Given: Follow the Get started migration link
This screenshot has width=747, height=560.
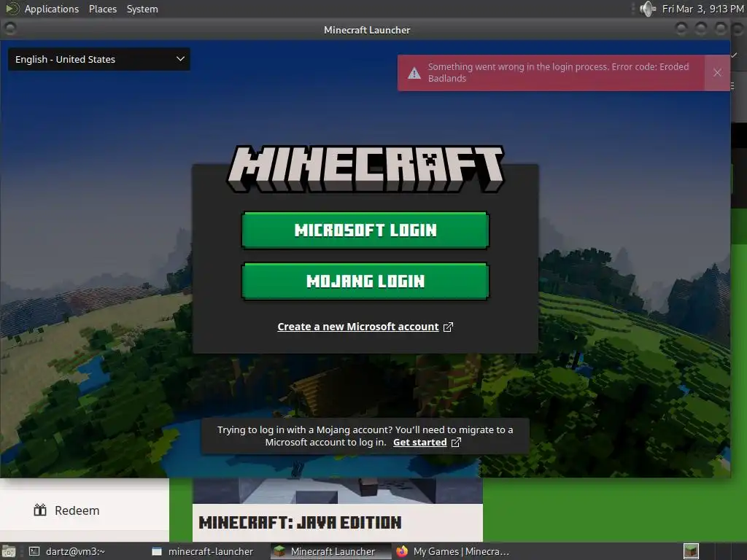Looking at the screenshot, I should [419, 443].
